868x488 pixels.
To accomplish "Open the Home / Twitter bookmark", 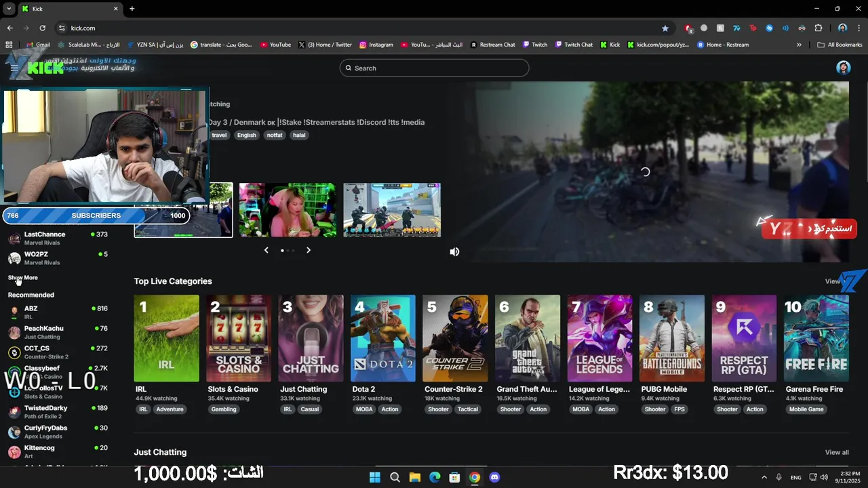I will [x=325, y=45].
